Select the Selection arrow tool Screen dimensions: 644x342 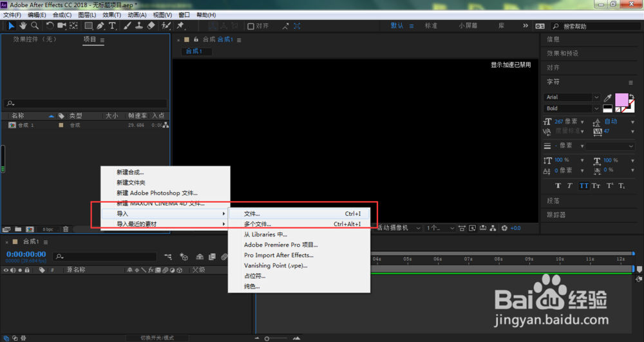tap(11, 26)
